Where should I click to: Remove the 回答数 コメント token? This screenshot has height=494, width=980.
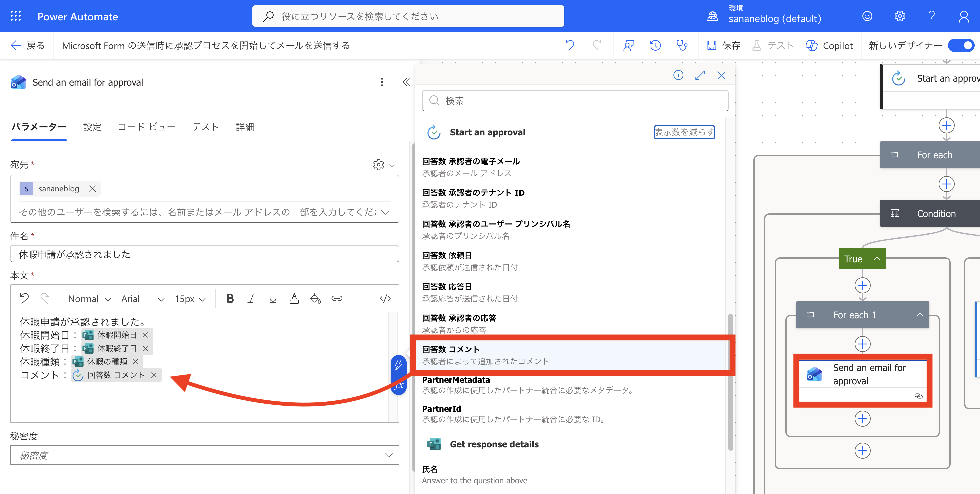tap(154, 375)
